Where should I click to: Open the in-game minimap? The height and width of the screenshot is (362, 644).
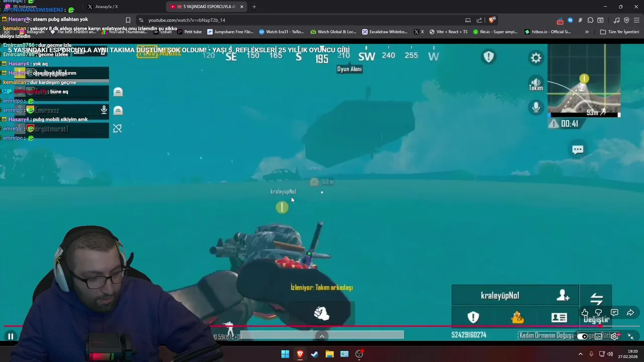coord(584,80)
